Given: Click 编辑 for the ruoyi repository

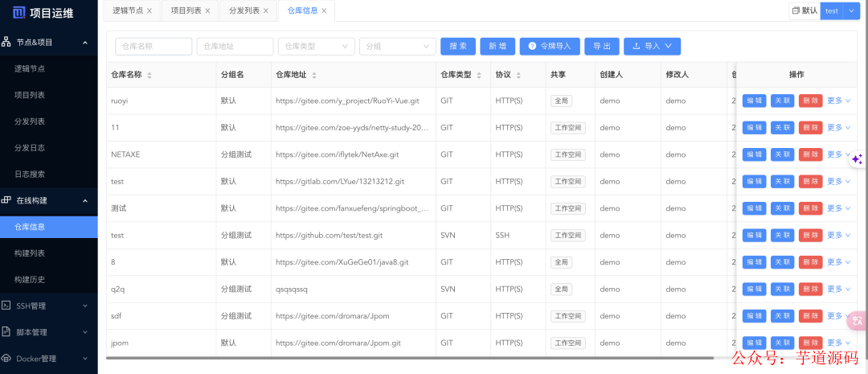Looking at the screenshot, I should (754, 101).
